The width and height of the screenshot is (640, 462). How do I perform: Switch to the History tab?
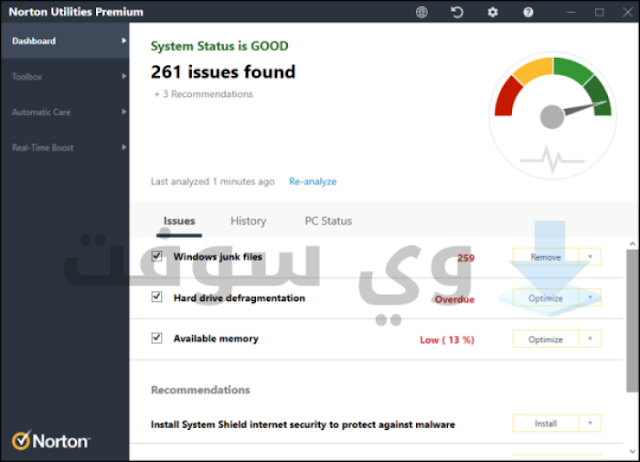(248, 221)
